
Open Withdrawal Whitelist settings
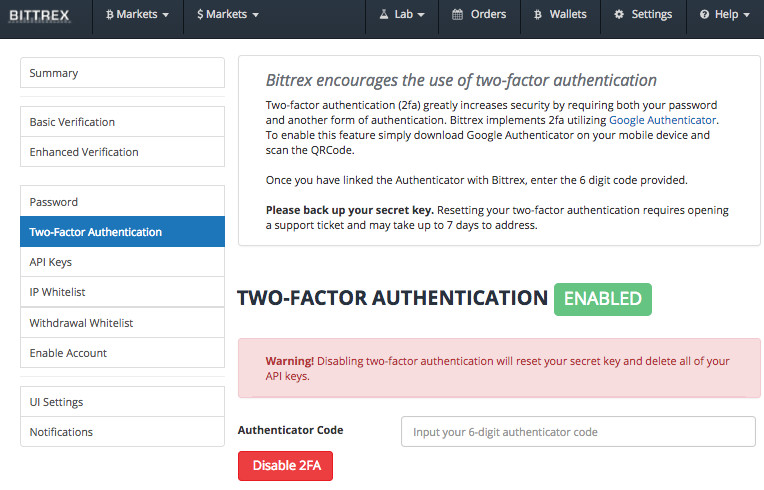click(122, 323)
